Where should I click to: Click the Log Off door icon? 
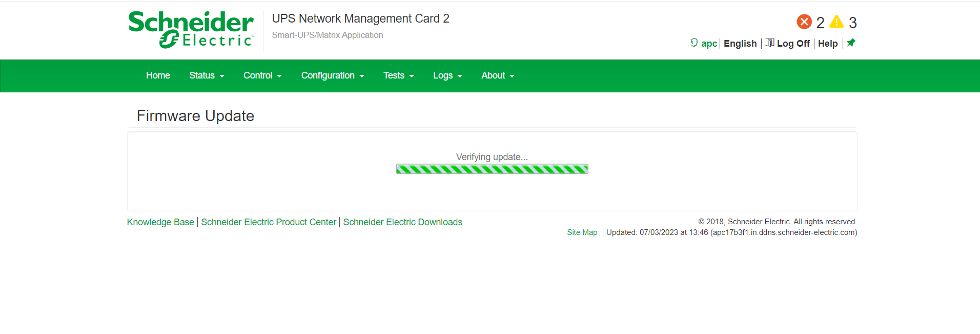click(x=770, y=43)
